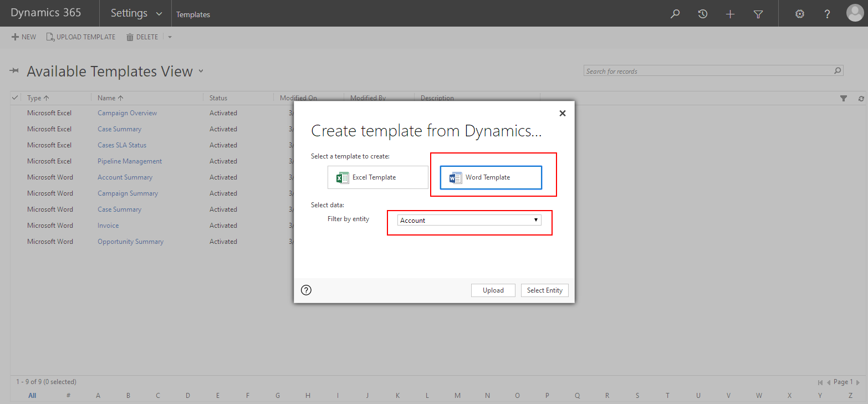Refresh the grid with refresh icon

(x=861, y=98)
